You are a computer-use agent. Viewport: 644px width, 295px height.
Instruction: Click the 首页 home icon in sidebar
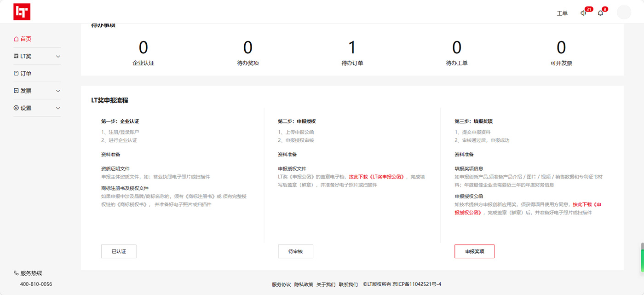coord(16,39)
